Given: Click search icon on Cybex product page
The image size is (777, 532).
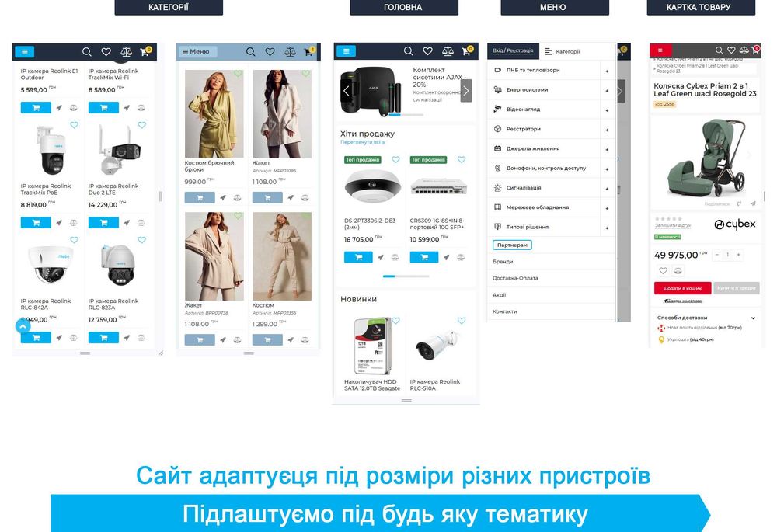Looking at the screenshot, I should (719, 50).
